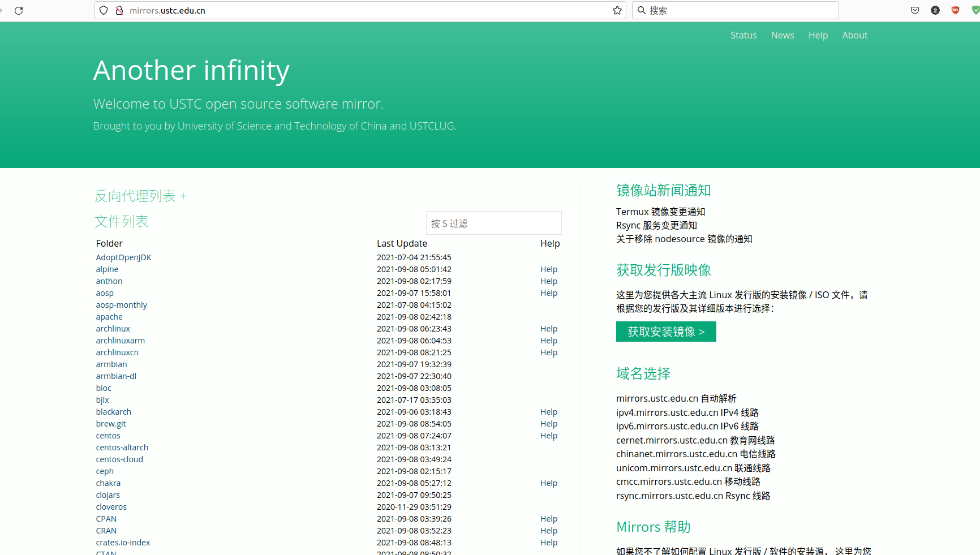Open the CPAN folder
Image resolution: width=980 pixels, height=555 pixels.
tap(106, 519)
